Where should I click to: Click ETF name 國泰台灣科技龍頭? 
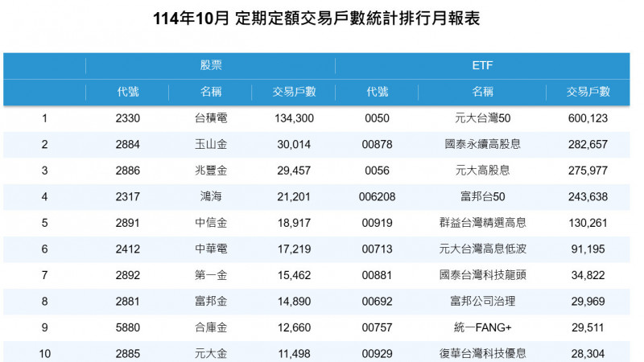point(482,275)
